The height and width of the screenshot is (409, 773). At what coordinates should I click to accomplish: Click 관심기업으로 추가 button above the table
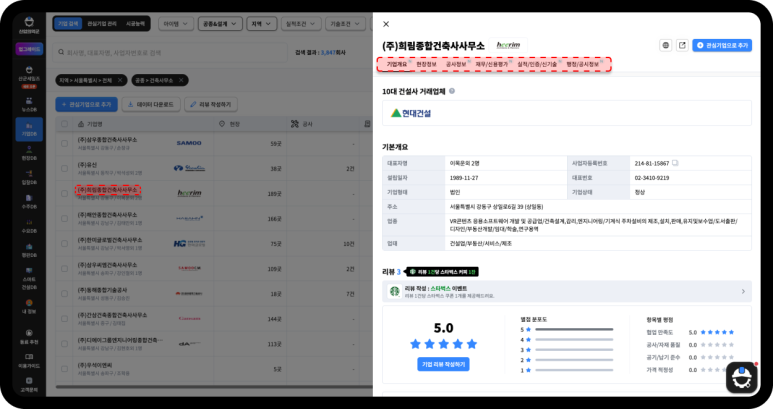86,104
